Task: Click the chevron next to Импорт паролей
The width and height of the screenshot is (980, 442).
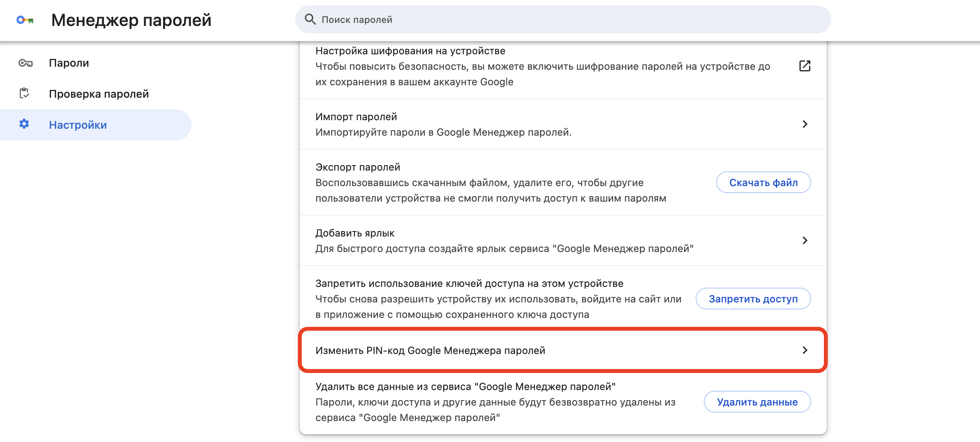Action: [x=805, y=124]
